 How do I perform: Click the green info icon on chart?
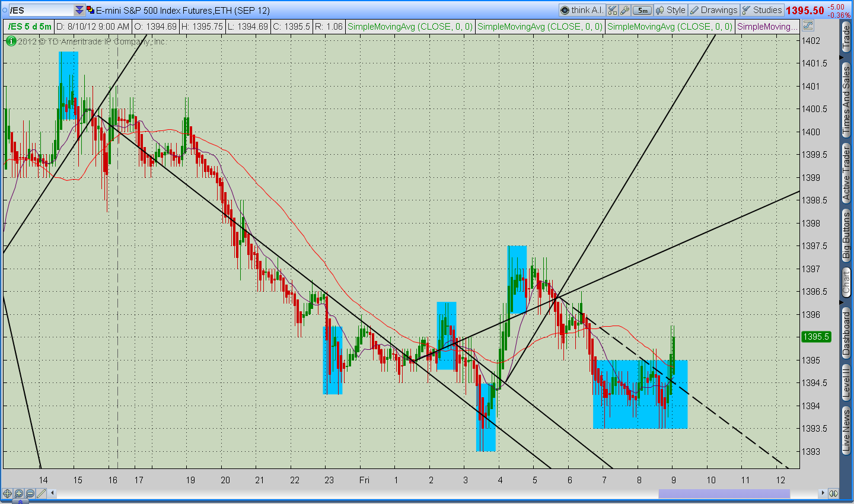coord(11,42)
